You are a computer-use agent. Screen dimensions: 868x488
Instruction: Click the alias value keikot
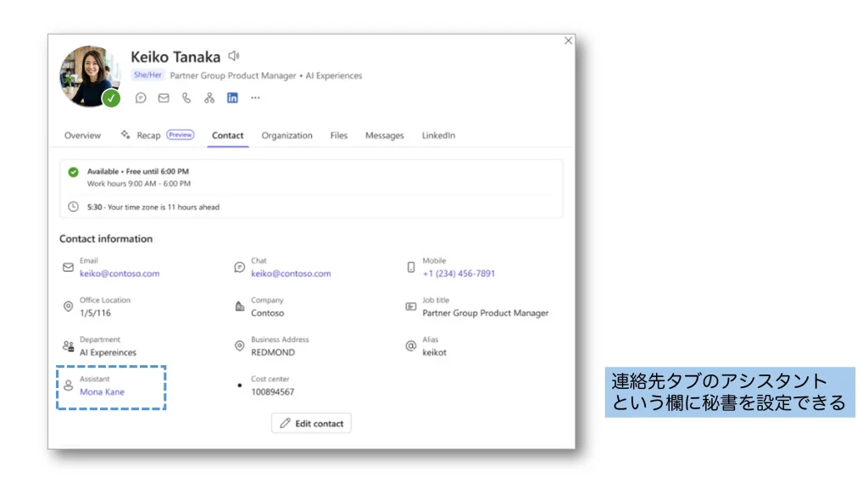point(435,352)
